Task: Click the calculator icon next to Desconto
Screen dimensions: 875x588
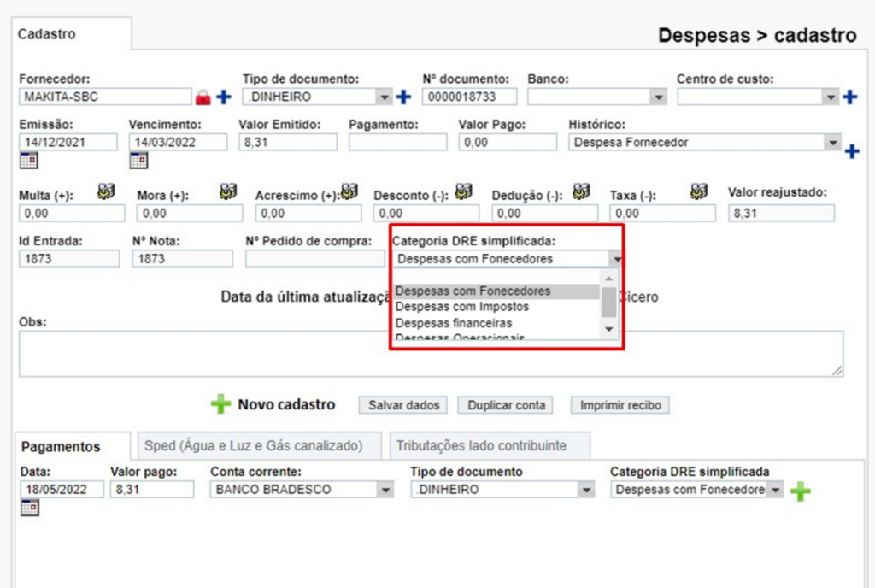Action: [x=464, y=192]
